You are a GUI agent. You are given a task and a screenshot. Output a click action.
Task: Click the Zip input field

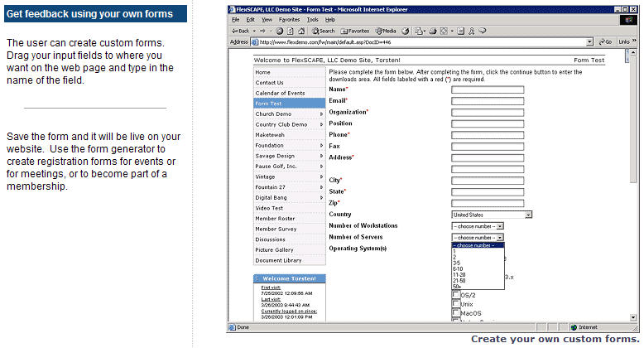(488, 203)
